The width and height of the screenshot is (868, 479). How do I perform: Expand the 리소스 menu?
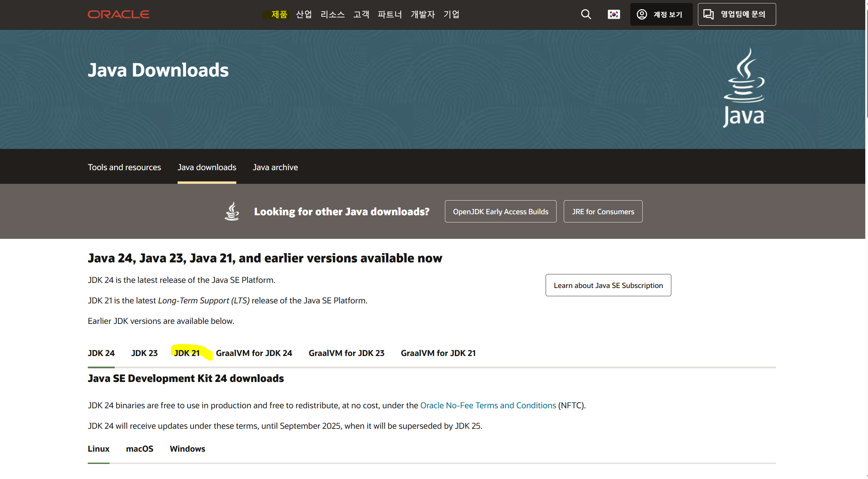pos(333,14)
